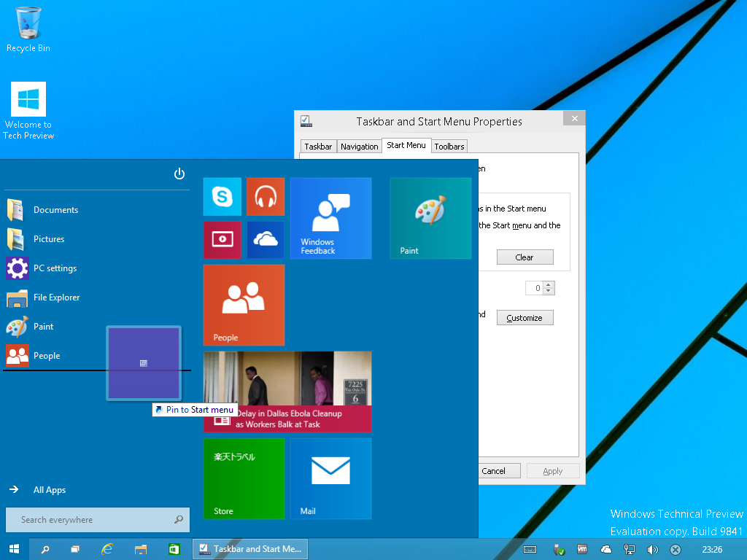Increase the number spinner value
747x560 pixels.
(x=549, y=285)
